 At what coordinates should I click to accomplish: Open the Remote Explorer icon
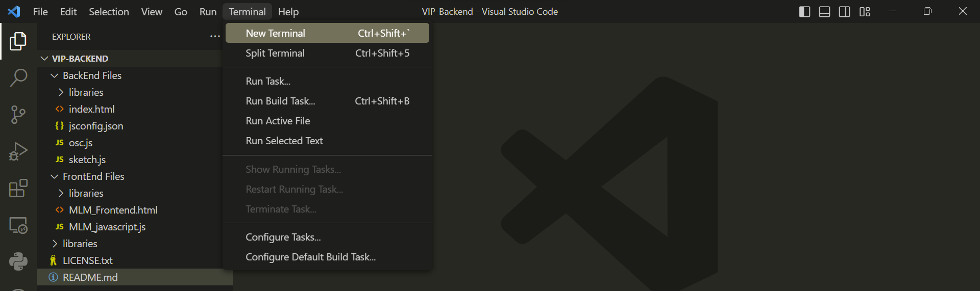tap(18, 225)
